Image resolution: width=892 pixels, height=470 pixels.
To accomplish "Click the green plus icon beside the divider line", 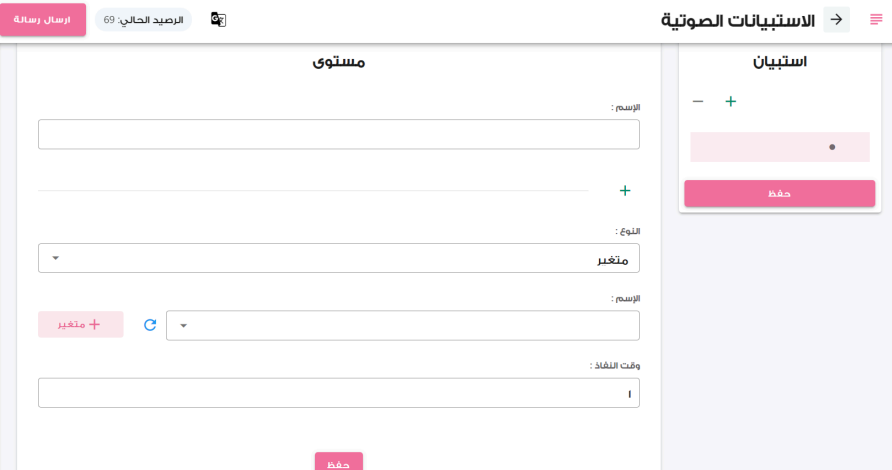I will pyautogui.click(x=625, y=191).
